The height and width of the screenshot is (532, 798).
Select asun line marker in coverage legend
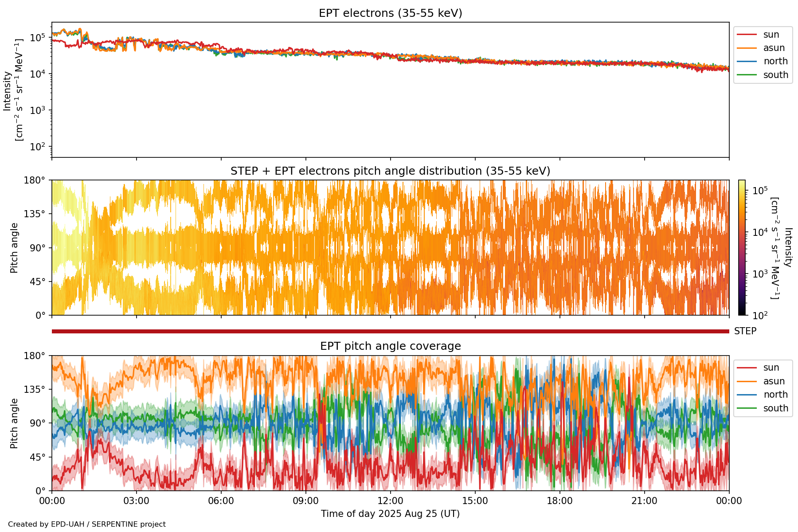[747, 381]
